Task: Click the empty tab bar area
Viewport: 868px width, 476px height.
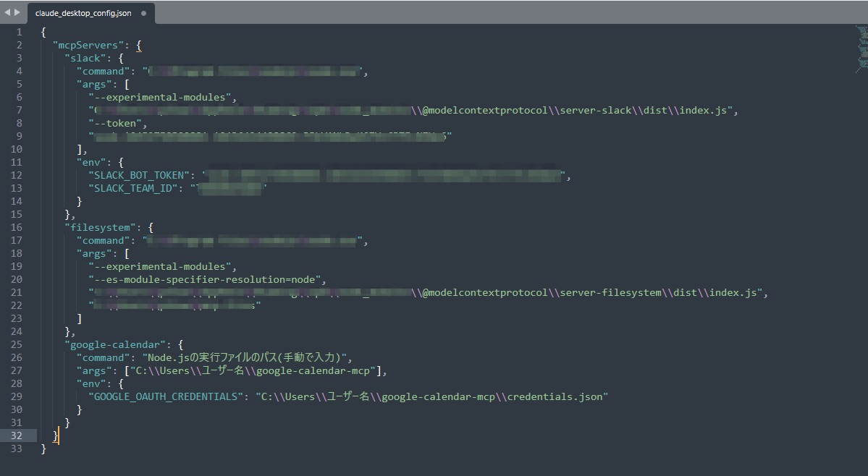Action: 507,12
